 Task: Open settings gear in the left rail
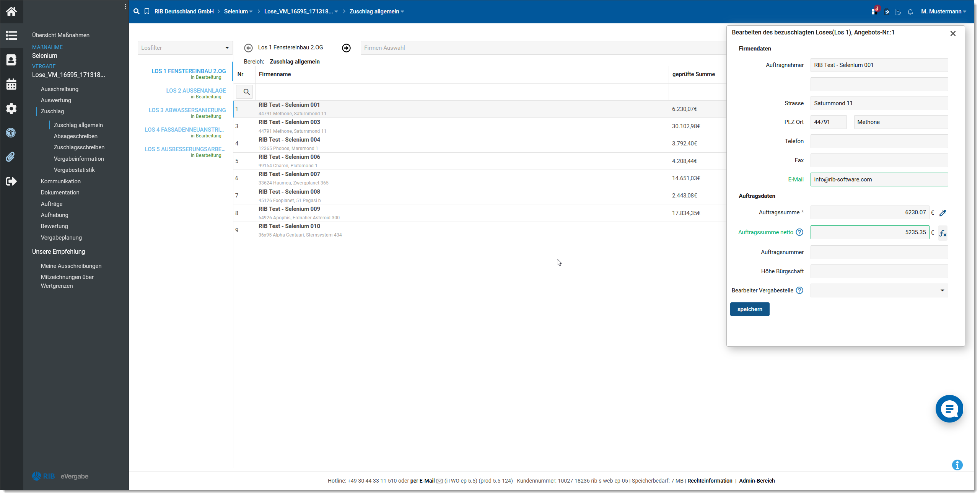(x=11, y=109)
